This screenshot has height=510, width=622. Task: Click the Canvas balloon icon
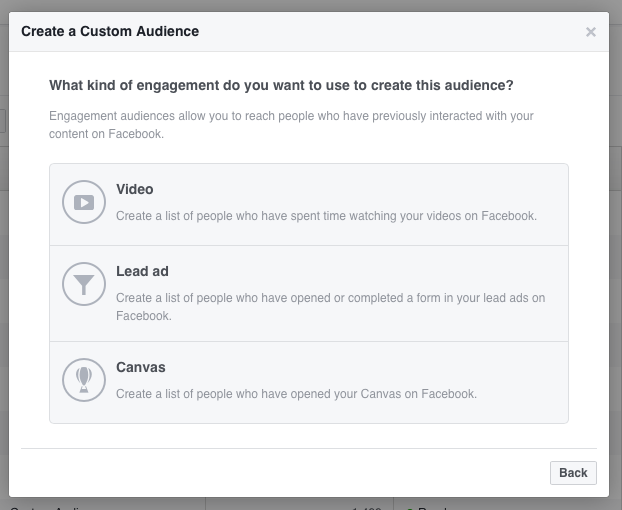(84, 380)
